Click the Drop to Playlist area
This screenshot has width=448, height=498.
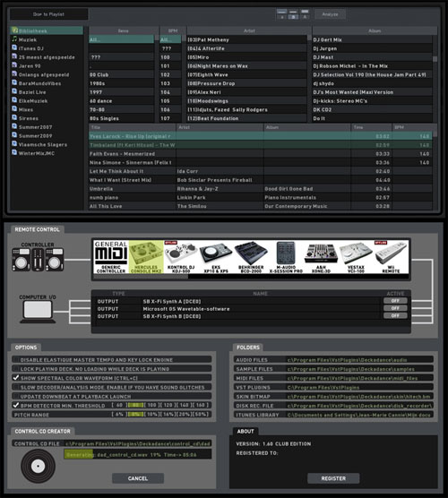48,14
